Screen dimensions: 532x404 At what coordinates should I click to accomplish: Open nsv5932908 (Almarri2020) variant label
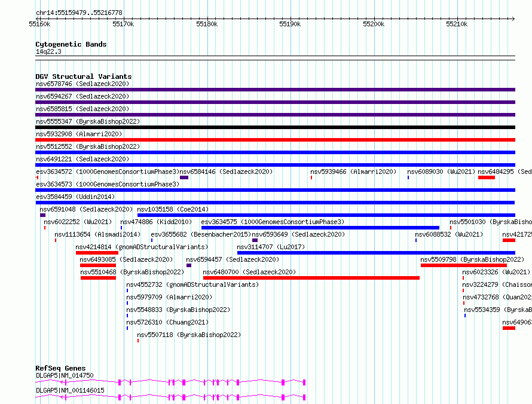[x=79, y=134]
